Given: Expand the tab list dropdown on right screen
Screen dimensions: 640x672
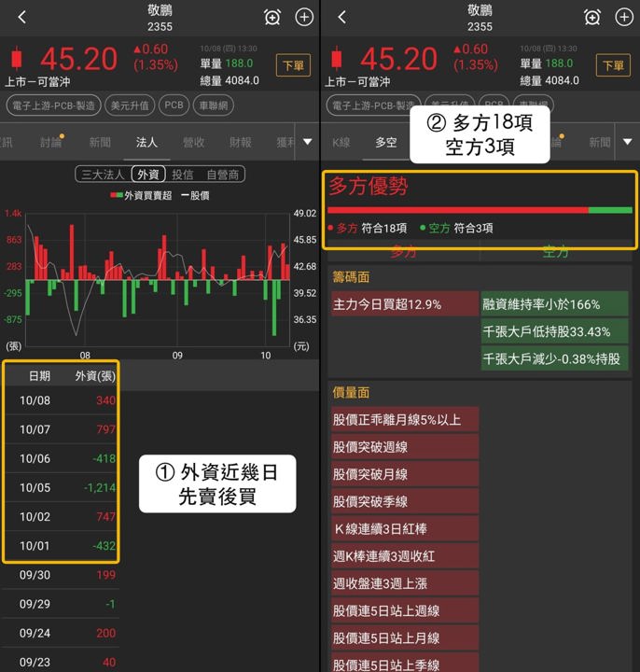Looking at the screenshot, I should [x=627, y=142].
